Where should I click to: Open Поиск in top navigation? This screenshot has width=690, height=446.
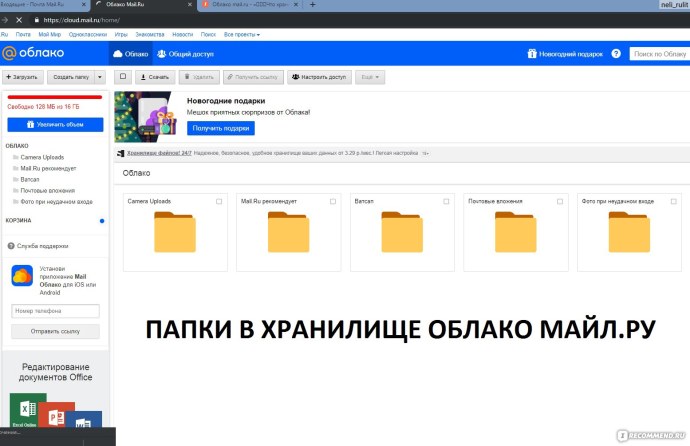point(208,34)
